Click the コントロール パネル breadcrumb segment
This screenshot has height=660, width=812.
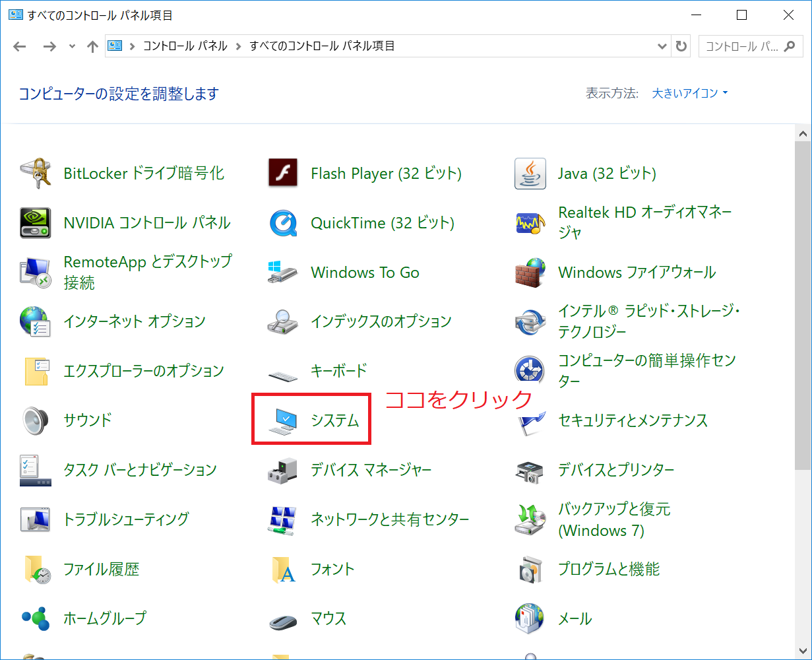(x=185, y=46)
